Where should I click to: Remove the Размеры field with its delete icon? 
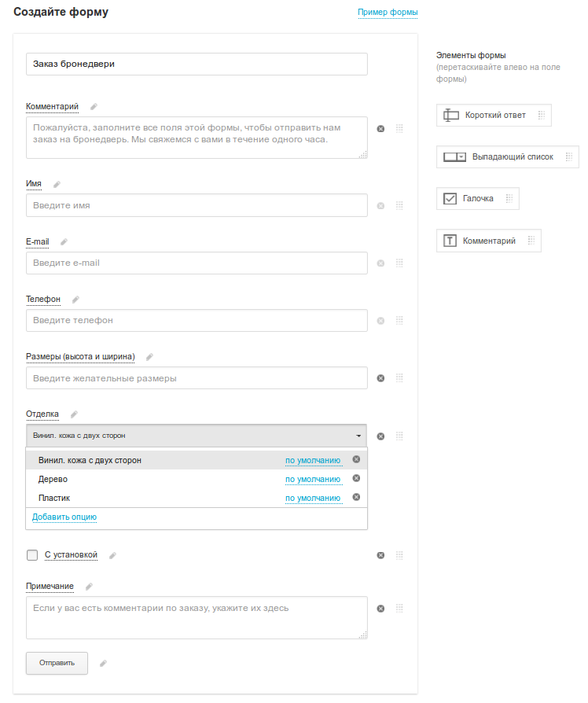click(x=380, y=378)
